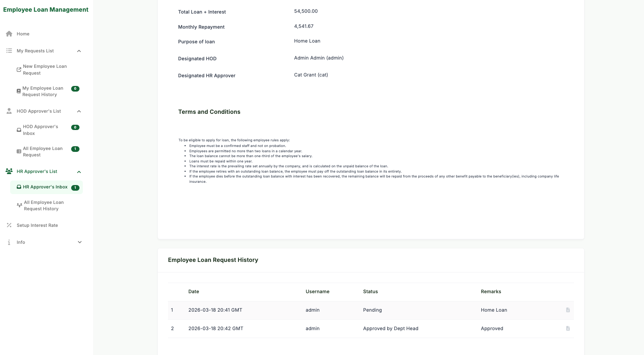644x355 pixels.
Task: Click the Home house icon
Action: click(9, 34)
